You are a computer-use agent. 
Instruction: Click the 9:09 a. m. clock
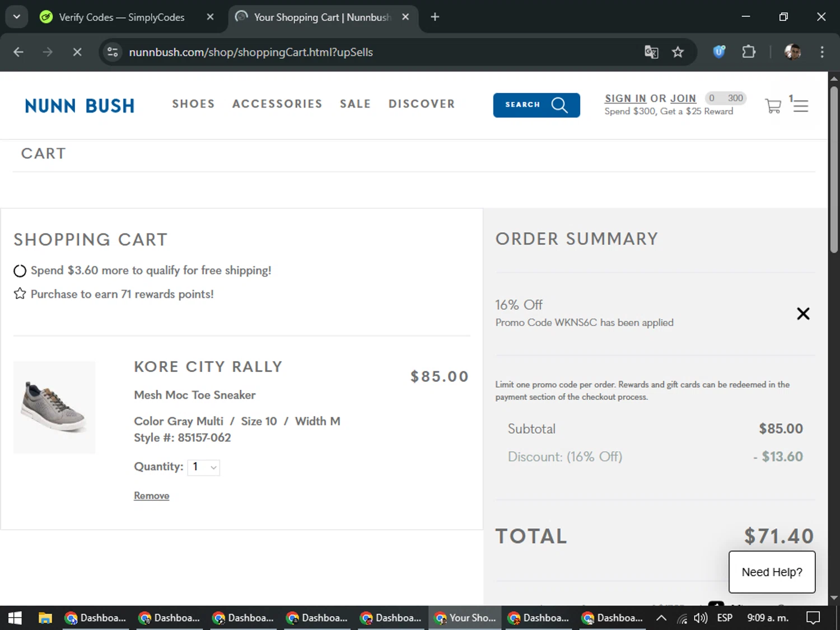point(768,618)
